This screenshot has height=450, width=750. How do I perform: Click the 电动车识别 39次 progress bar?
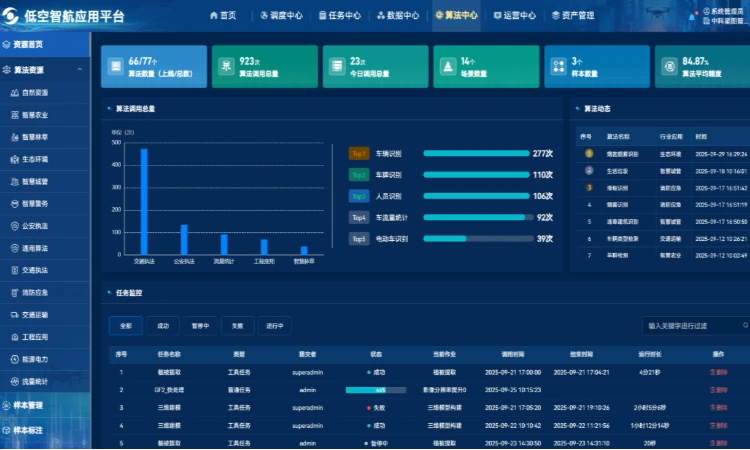(478, 239)
